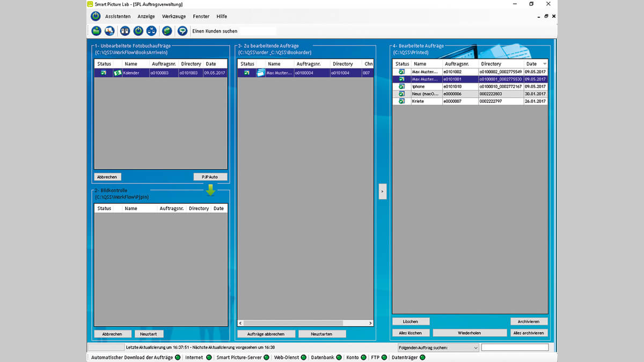Click the power symbol icon in the toolbar

(138, 31)
